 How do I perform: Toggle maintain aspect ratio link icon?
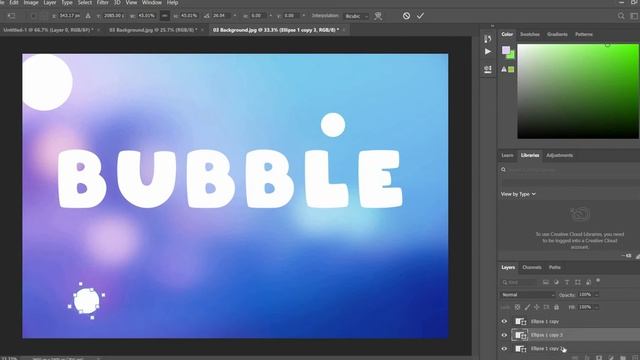(164, 16)
